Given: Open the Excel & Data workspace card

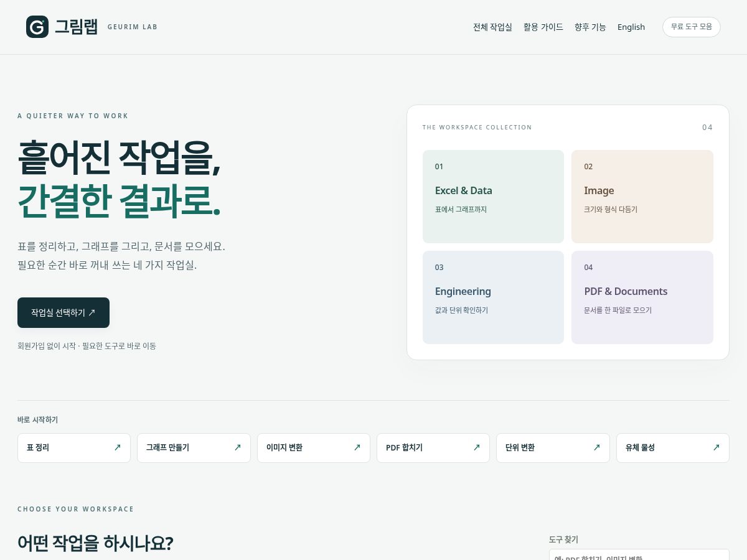Looking at the screenshot, I should (x=493, y=197).
